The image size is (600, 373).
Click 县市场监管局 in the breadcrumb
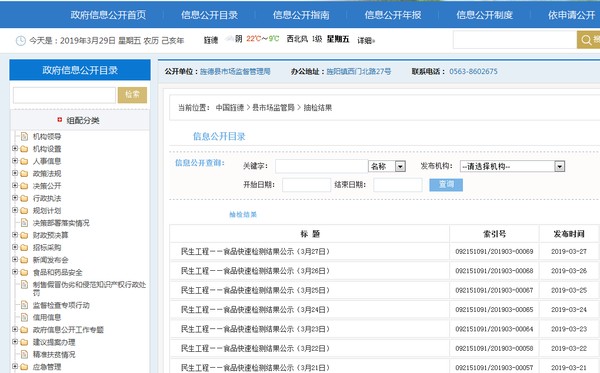[x=273, y=108]
